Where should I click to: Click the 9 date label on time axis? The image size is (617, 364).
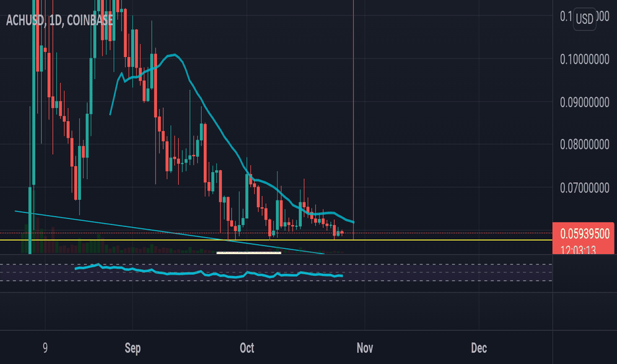click(45, 348)
